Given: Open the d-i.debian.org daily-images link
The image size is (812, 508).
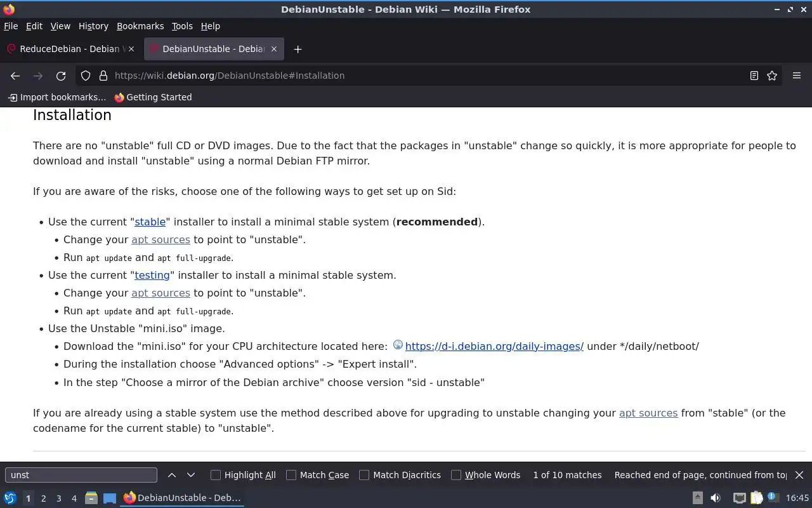Looking at the screenshot, I should click(494, 346).
